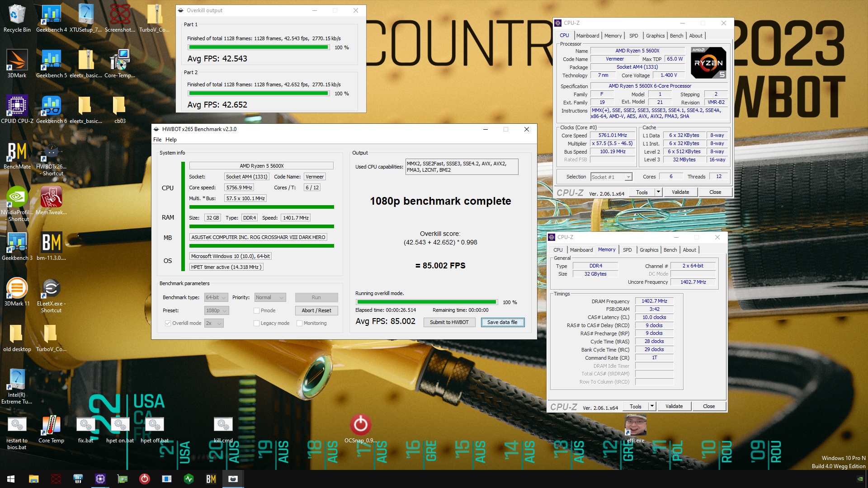The height and width of the screenshot is (488, 868).
Task: Launch the BenchMate desktop shortcut
Action: [x=17, y=155]
